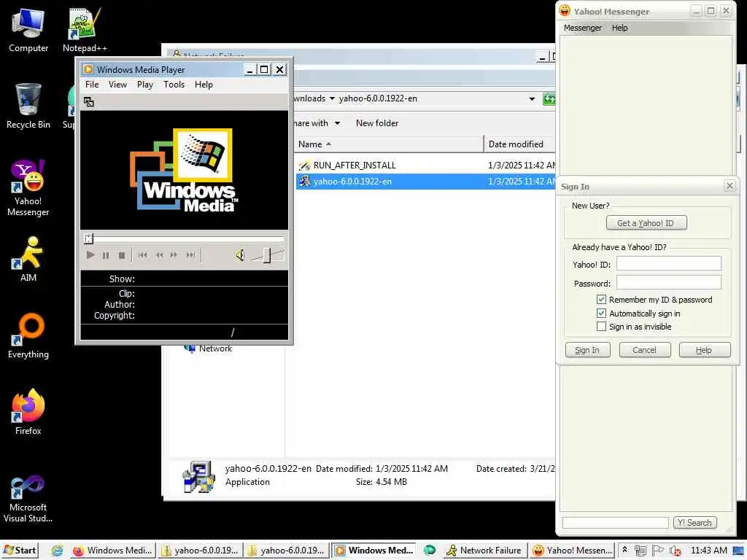Image resolution: width=747 pixels, height=560 pixels.
Task: Sort files by Date modified column
Action: [x=519, y=144]
